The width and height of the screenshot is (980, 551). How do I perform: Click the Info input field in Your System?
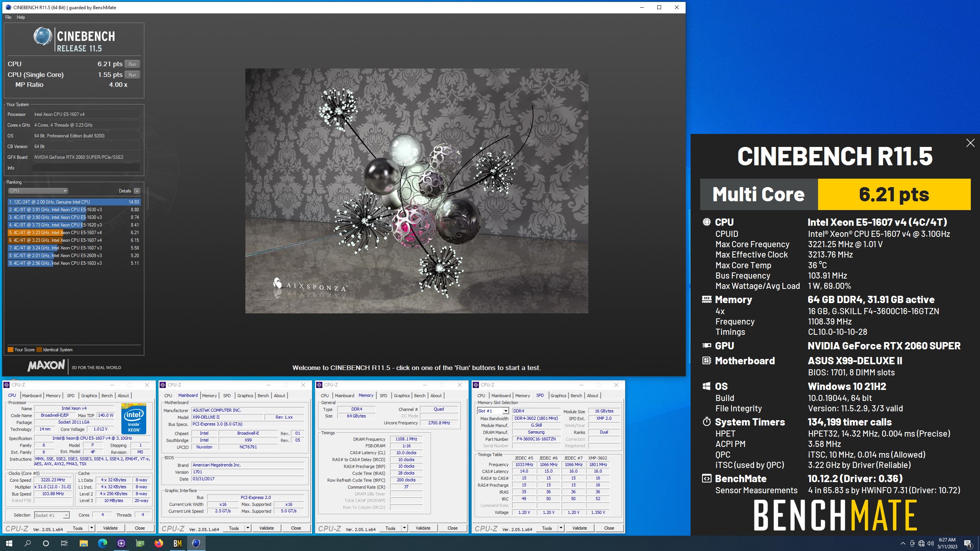click(86, 168)
